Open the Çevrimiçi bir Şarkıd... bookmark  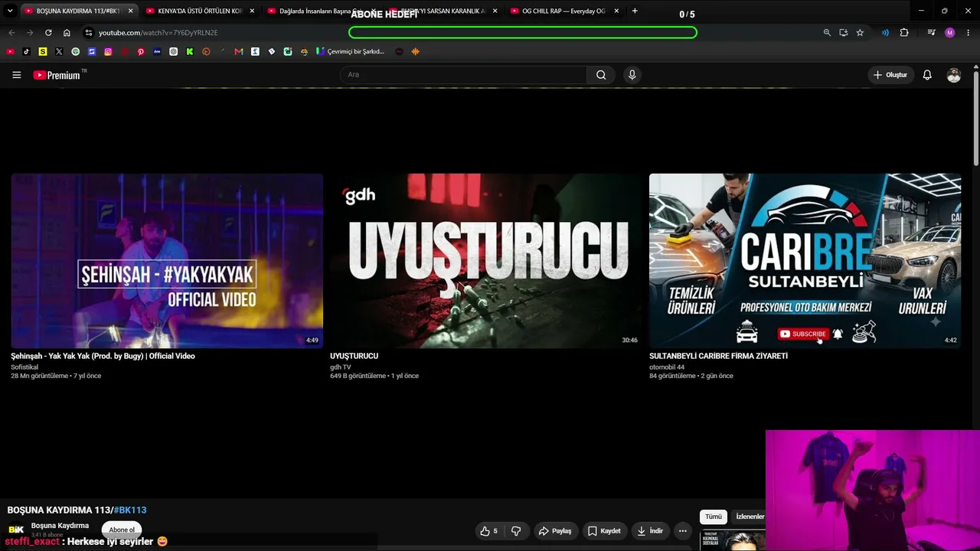coord(350,51)
